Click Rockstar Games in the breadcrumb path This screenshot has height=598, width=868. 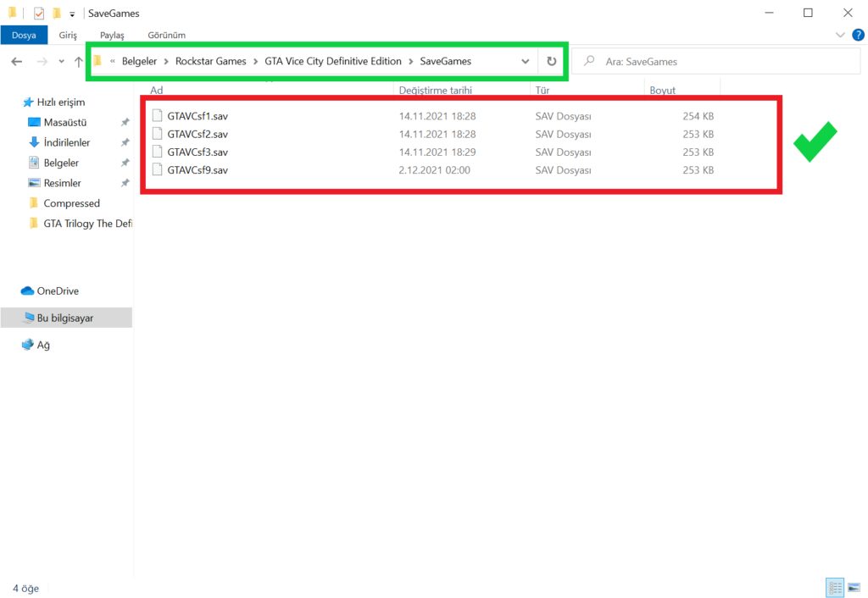pos(210,61)
